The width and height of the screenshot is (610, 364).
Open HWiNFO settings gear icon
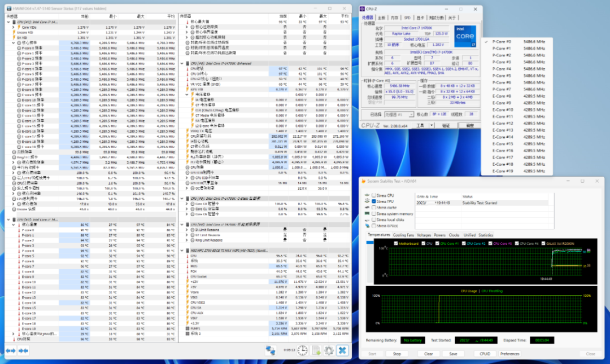coord(329,350)
